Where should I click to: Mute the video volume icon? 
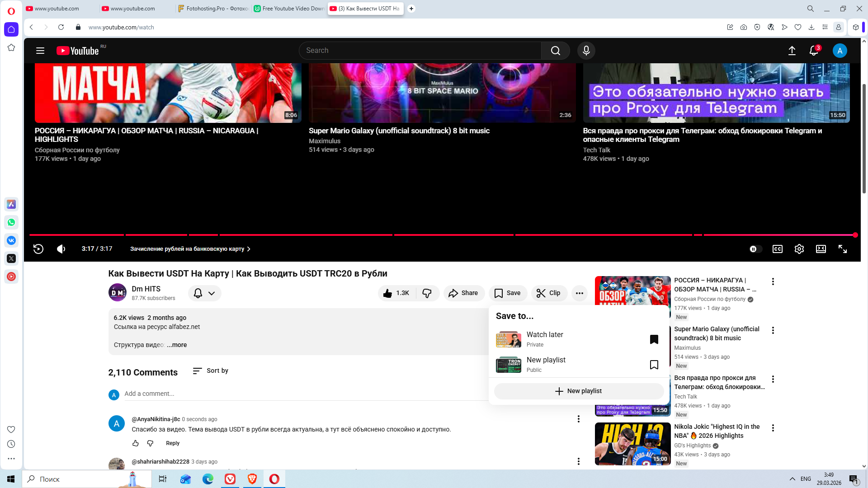61,249
